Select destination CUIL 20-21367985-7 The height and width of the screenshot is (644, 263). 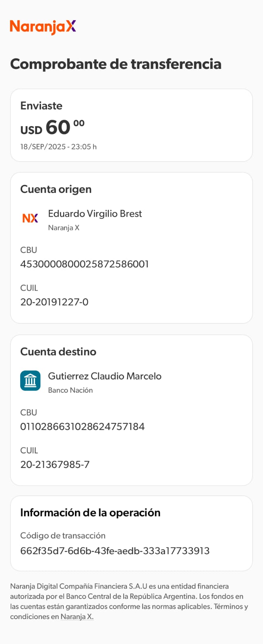pos(55,464)
